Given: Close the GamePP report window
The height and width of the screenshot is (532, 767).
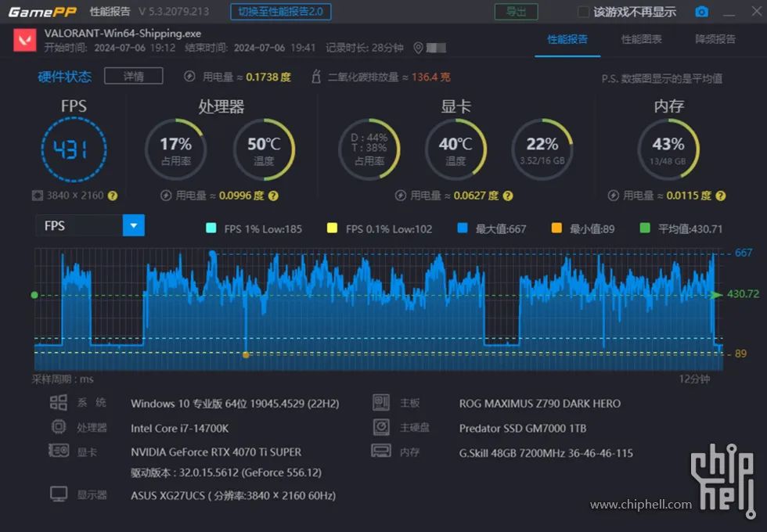Looking at the screenshot, I should [x=756, y=11].
